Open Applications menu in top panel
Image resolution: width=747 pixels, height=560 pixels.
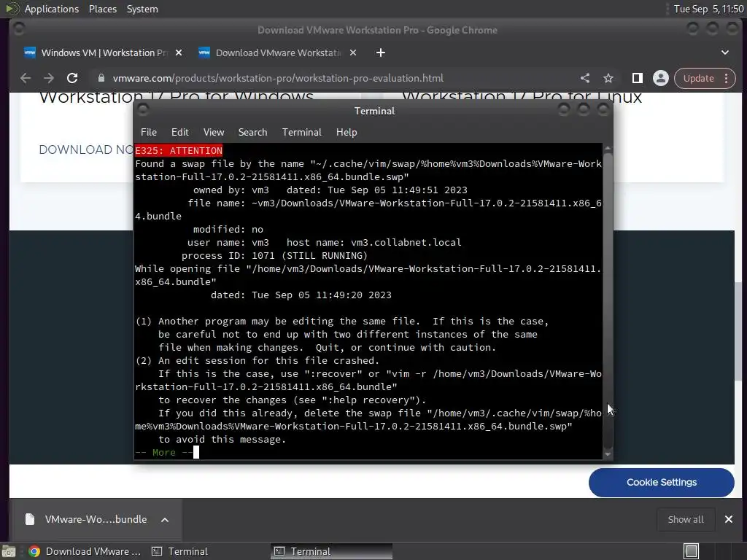[52, 9]
